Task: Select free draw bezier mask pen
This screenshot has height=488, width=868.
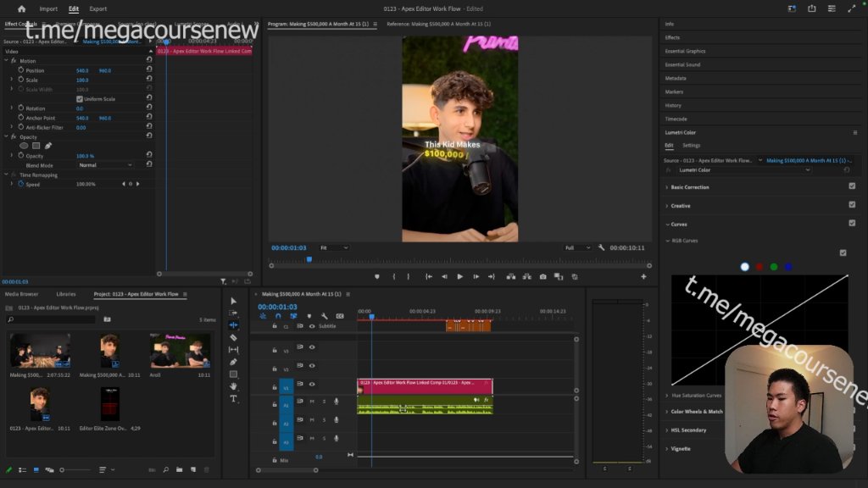Action: pos(48,146)
